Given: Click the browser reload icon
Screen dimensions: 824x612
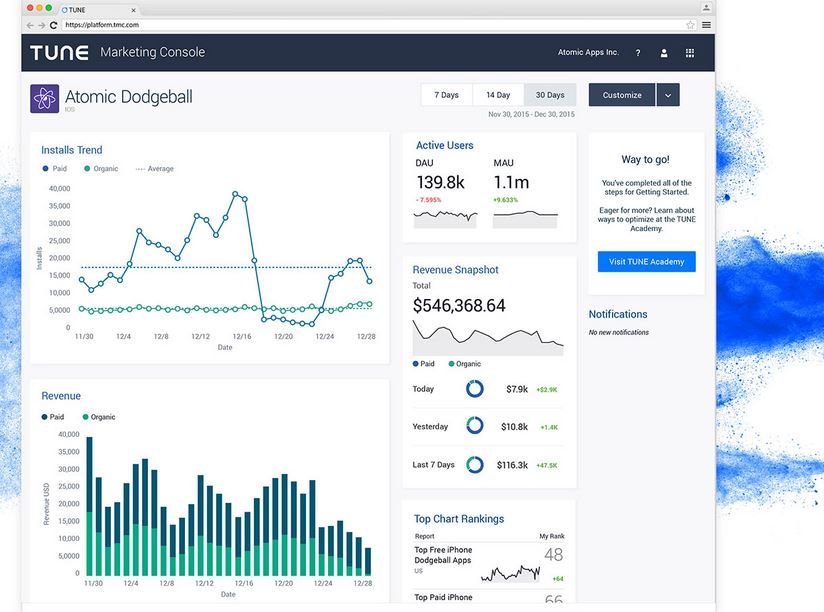Looking at the screenshot, I should click(x=53, y=24).
